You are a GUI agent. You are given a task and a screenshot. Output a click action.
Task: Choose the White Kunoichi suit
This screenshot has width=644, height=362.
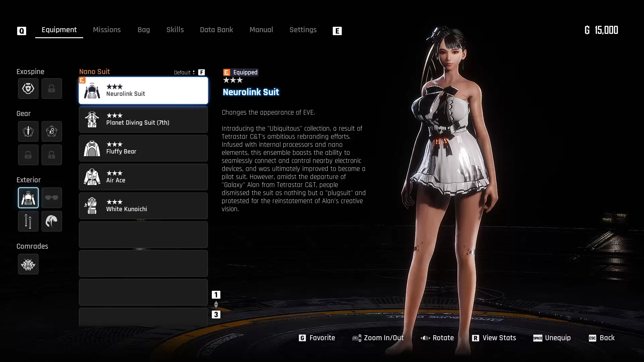point(143,205)
